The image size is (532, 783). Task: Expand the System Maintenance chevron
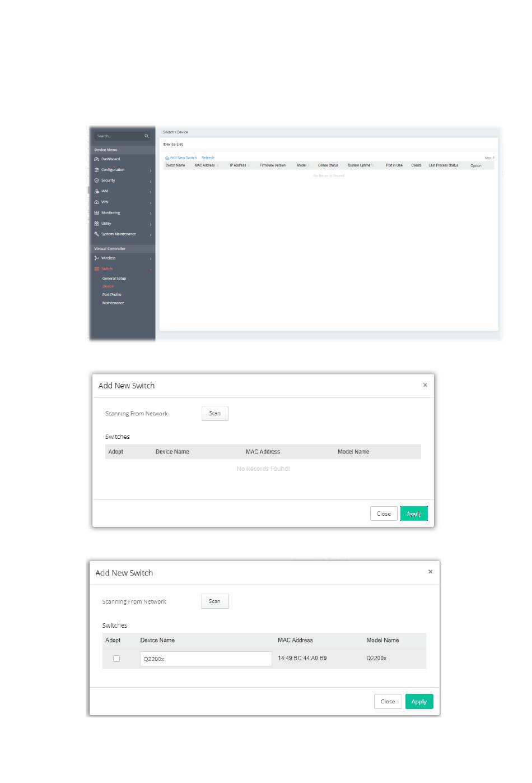click(x=151, y=234)
